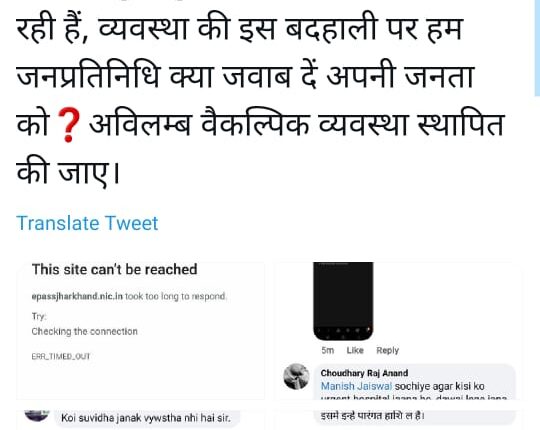Click the "Checking the connection" suggestion text

point(84,332)
